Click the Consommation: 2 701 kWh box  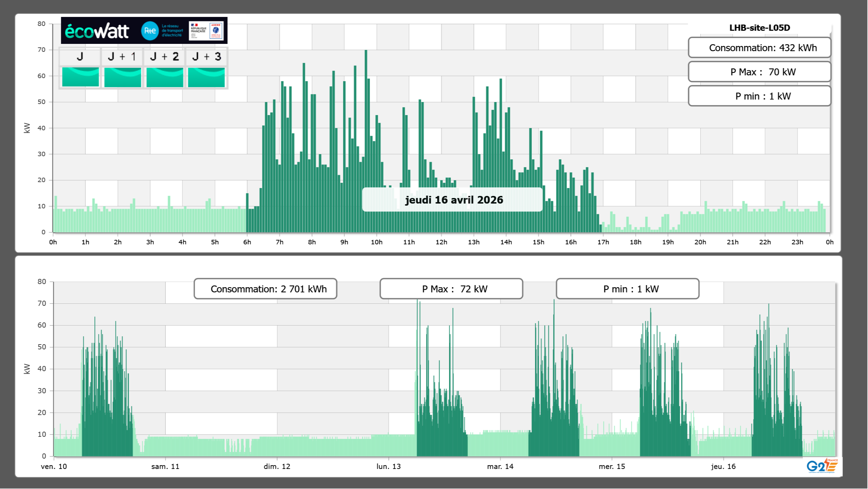click(265, 289)
